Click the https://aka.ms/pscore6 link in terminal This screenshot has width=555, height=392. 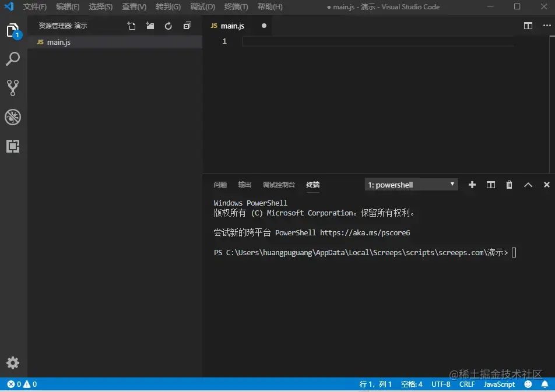point(365,233)
